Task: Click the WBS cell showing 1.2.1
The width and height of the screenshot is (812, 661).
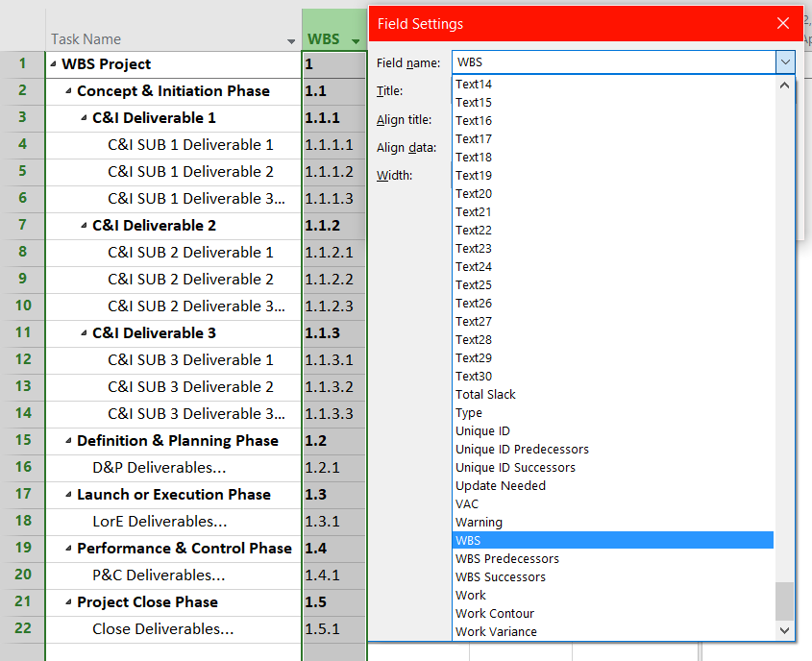Action: (334, 468)
